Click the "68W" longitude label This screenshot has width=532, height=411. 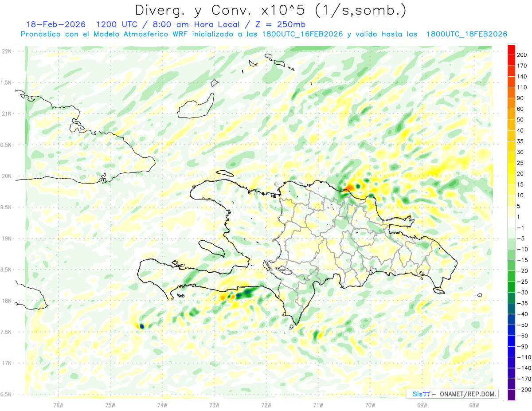[x=474, y=405]
